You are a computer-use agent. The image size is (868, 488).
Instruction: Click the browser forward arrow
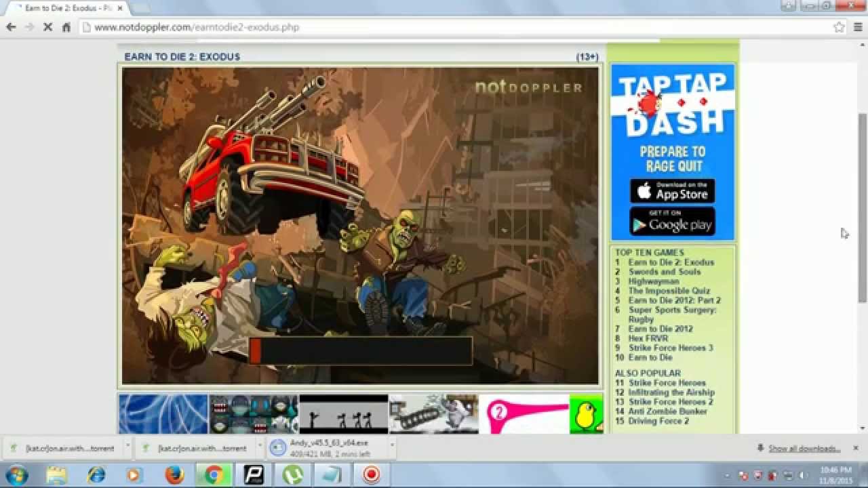[x=29, y=27]
